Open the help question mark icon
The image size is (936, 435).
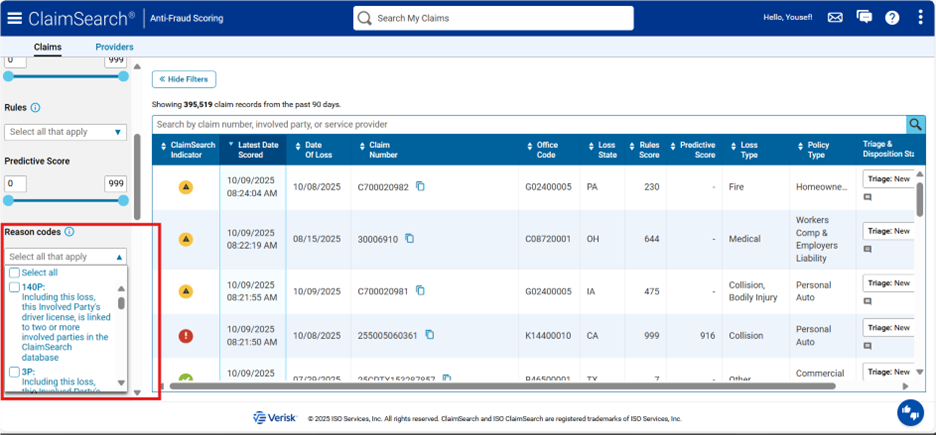pos(892,18)
